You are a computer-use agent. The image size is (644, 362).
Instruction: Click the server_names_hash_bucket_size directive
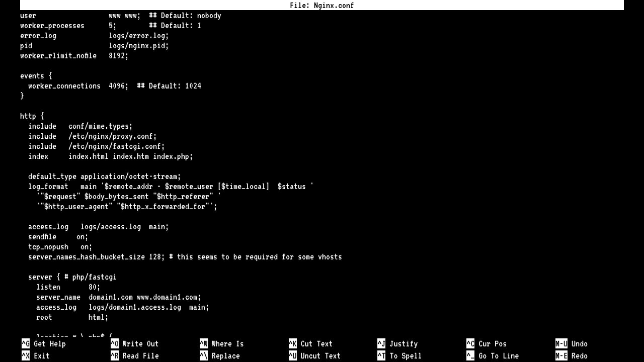coord(87,257)
